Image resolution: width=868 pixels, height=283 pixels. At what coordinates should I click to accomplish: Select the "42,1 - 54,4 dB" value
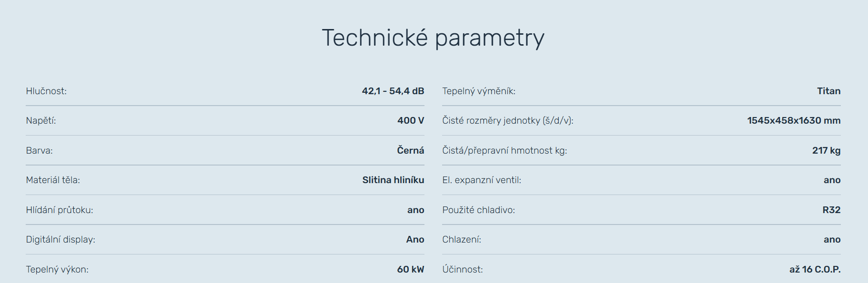tap(393, 91)
